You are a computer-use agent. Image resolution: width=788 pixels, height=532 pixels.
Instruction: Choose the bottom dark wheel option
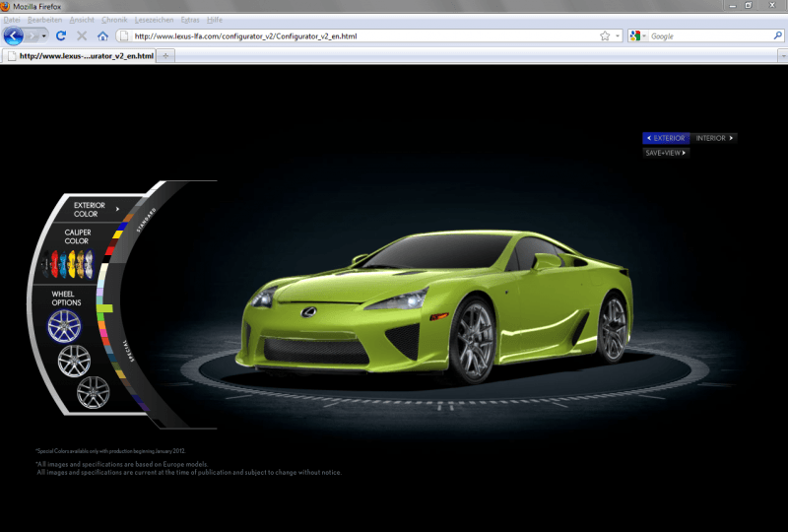click(93, 393)
